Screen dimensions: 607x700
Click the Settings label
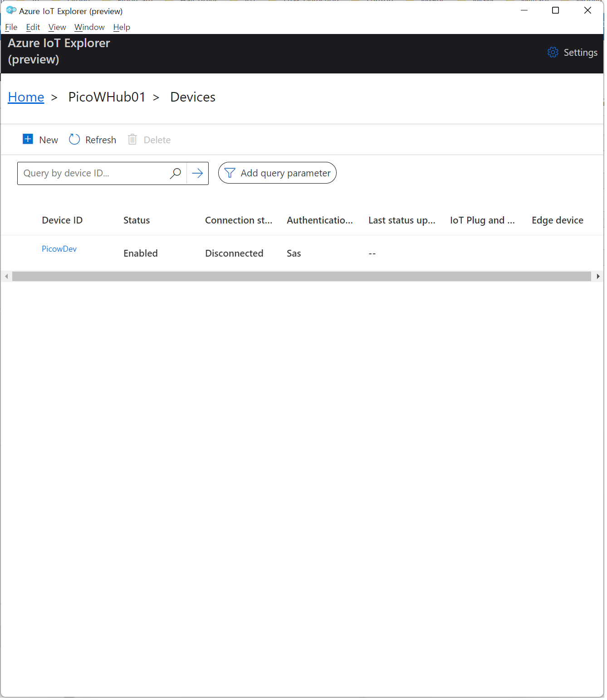[x=580, y=53]
